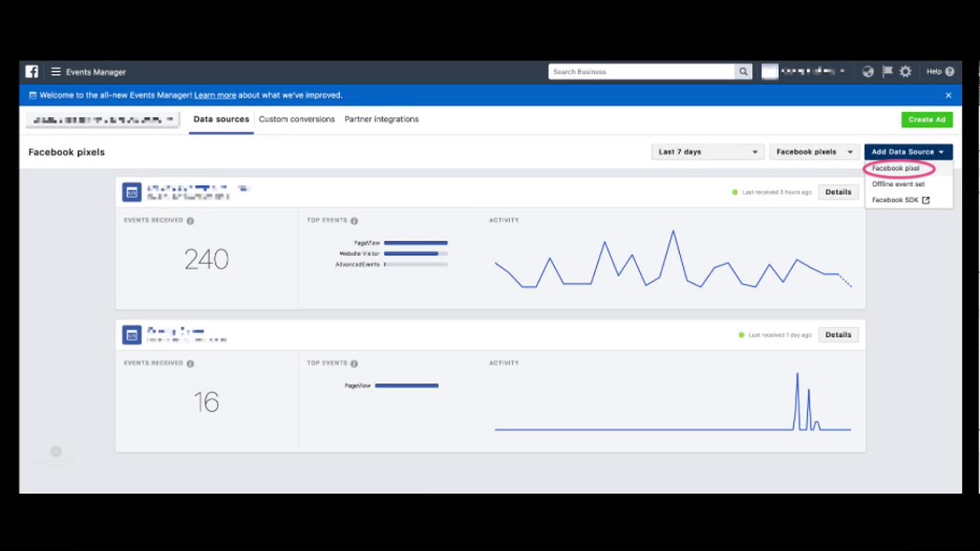
Task: Open Details for the 16-events pixel
Action: point(838,334)
